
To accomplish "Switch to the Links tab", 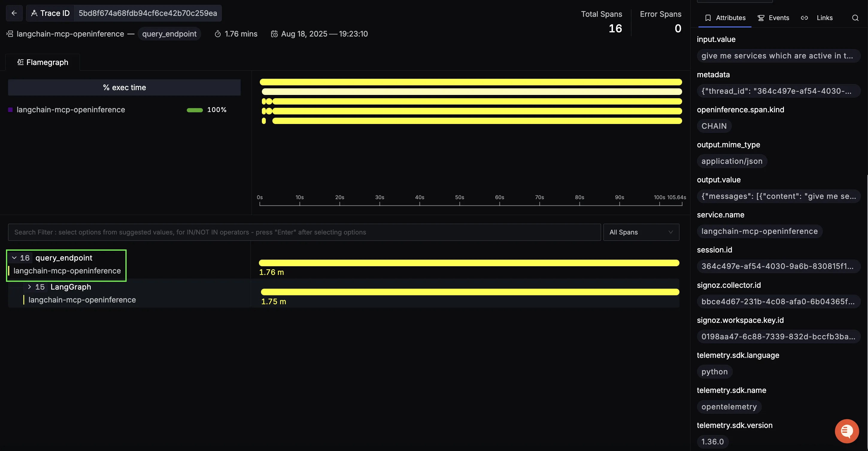I will [824, 18].
